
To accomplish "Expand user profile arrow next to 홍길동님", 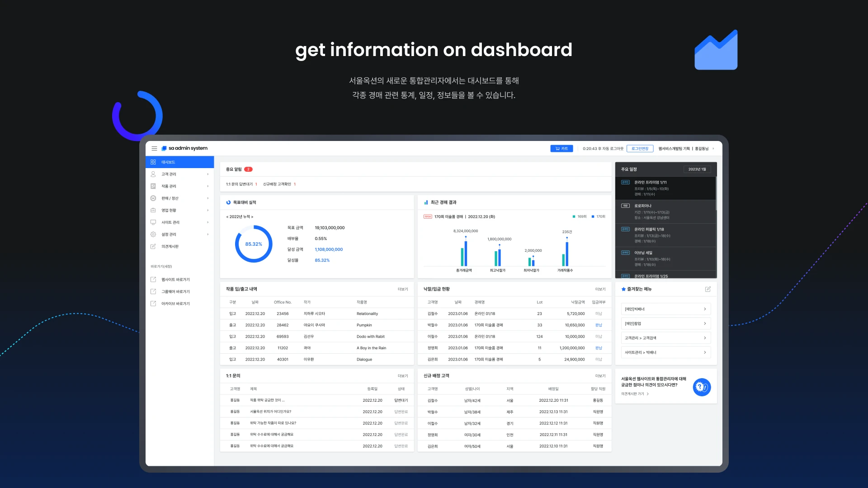I will [x=713, y=149].
